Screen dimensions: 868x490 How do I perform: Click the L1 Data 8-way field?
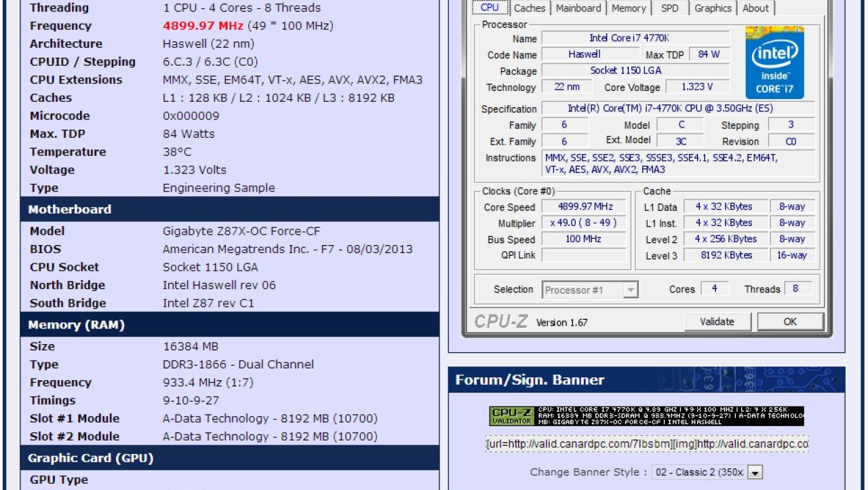point(792,206)
